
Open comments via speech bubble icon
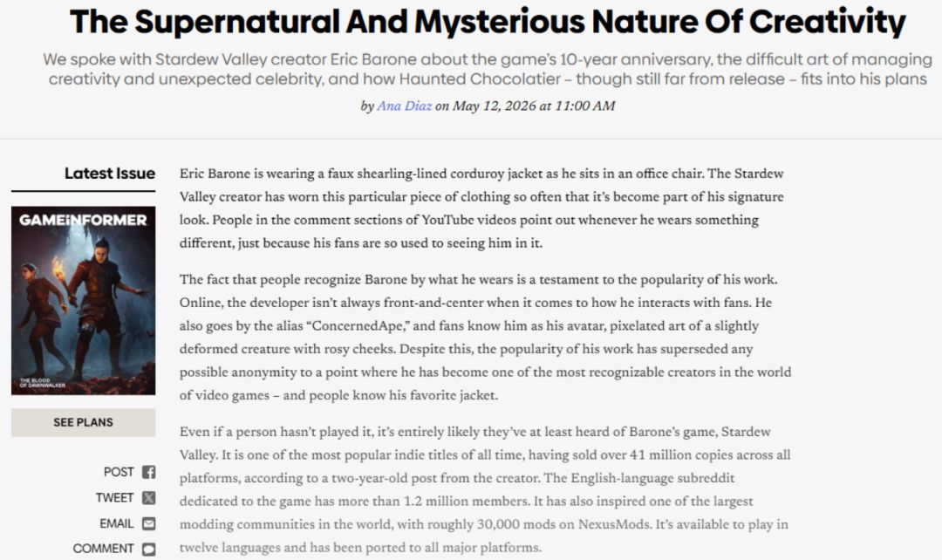point(148,550)
